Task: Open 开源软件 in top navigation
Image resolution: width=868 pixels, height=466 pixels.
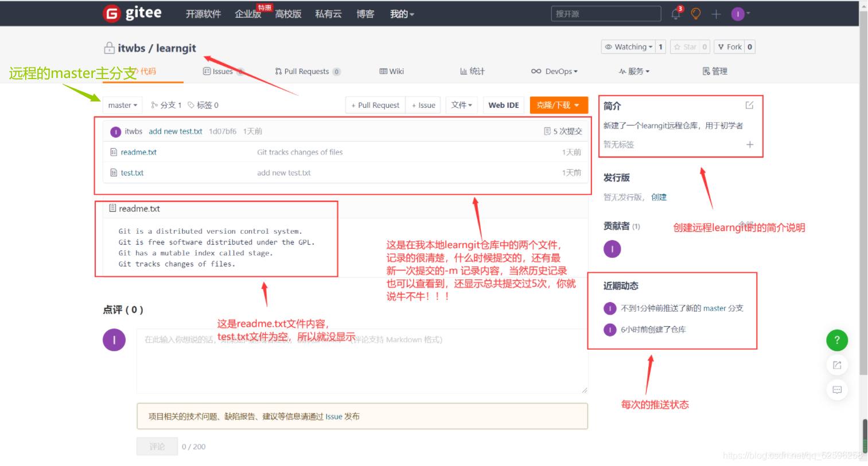Action: [203, 14]
